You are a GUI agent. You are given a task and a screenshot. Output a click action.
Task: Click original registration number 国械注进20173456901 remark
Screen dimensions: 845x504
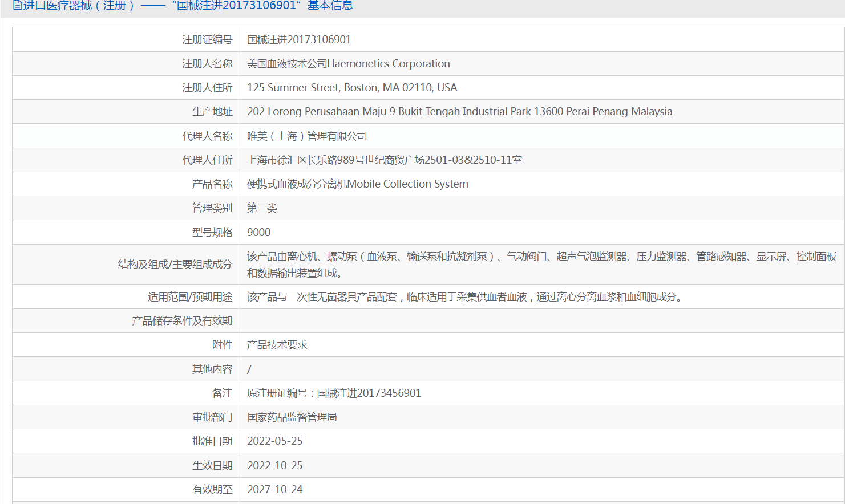(x=334, y=393)
